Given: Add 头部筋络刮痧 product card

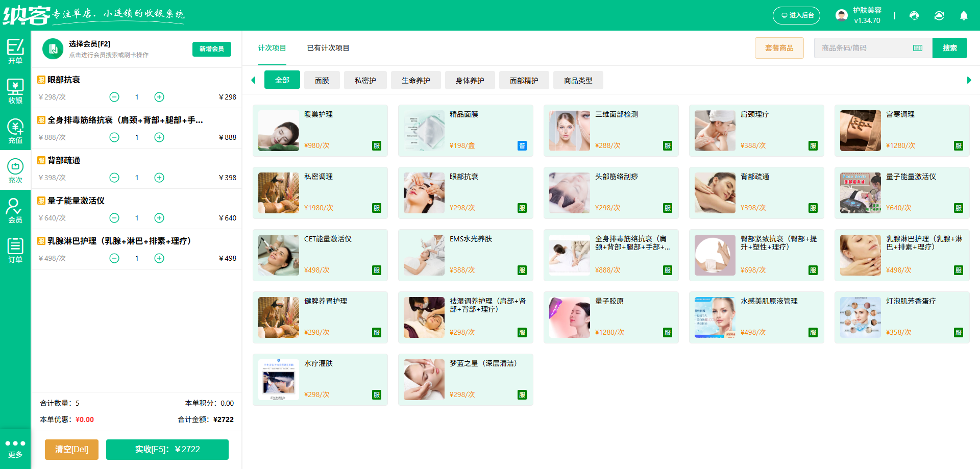Looking at the screenshot, I should pyautogui.click(x=611, y=193).
